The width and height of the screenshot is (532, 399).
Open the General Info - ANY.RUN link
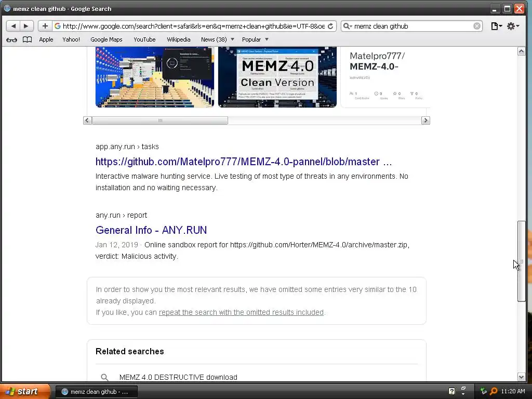coord(151,230)
